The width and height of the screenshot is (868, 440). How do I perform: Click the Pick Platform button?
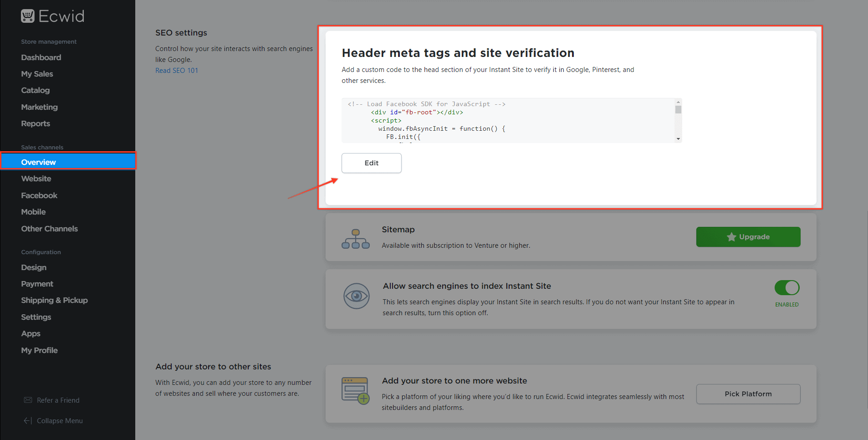pos(748,394)
